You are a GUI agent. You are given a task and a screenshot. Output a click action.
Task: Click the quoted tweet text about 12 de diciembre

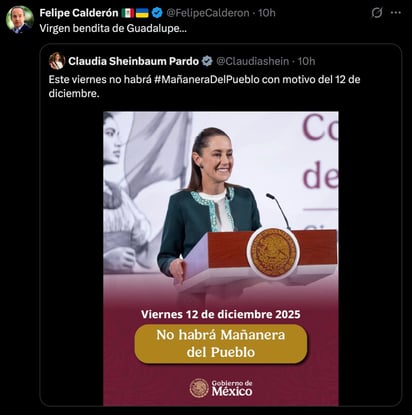(204, 86)
